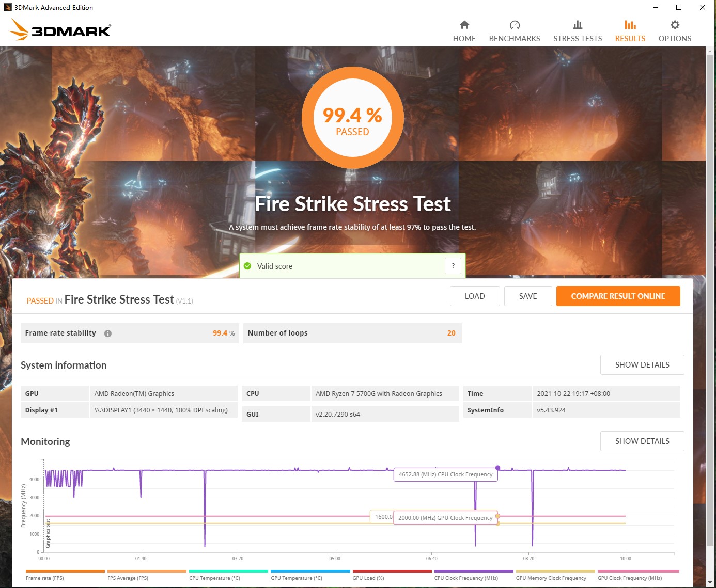Click the 99.4 % PASSED score circle

coord(352,118)
